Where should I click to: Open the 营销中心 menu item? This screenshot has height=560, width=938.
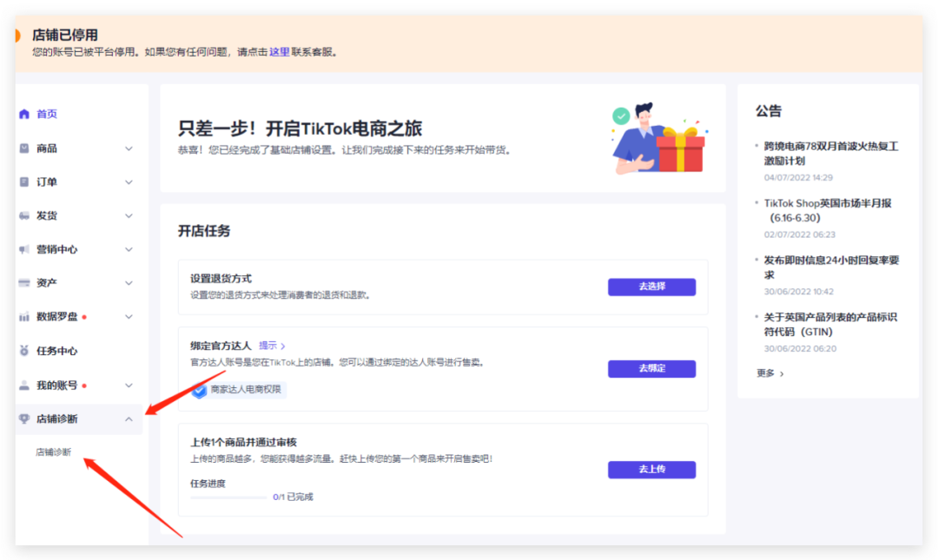[79, 249]
